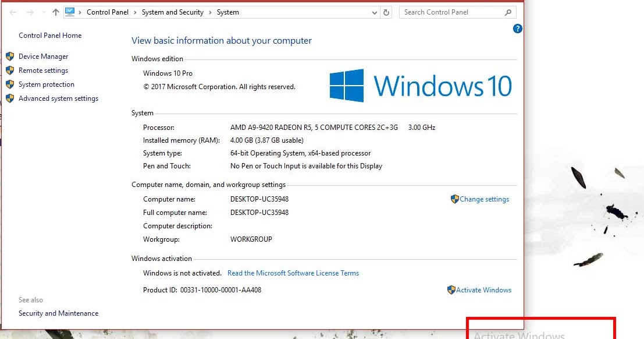The width and height of the screenshot is (644, 339).
Task: Click Computer name value DESKTOP-UC35948
Action: click(259, 199)
